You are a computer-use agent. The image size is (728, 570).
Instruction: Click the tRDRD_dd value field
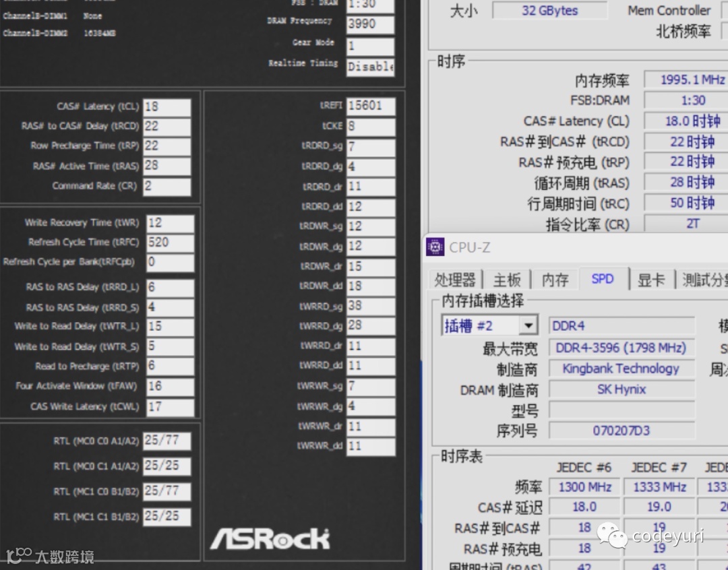[371, 207]
